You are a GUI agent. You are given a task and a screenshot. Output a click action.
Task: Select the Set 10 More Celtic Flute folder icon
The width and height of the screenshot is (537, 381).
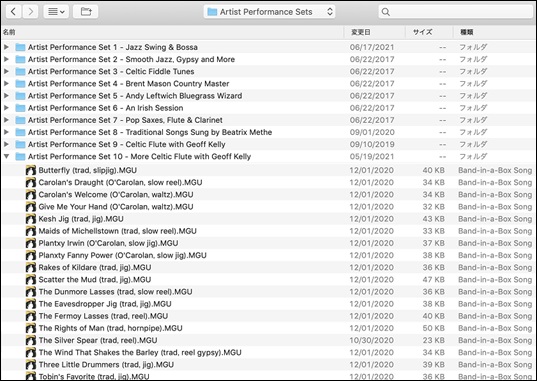[x=20, y=157]
